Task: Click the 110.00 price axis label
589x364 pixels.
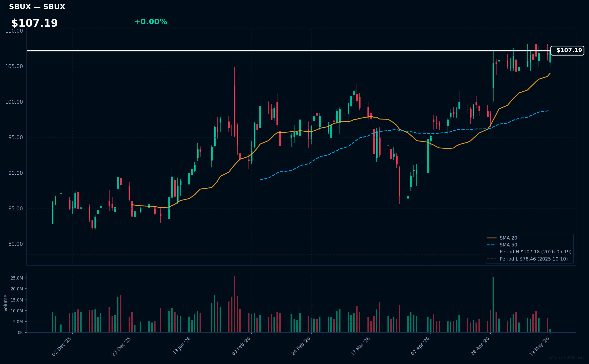Action: pyautogui.click(x=14, y=31)
